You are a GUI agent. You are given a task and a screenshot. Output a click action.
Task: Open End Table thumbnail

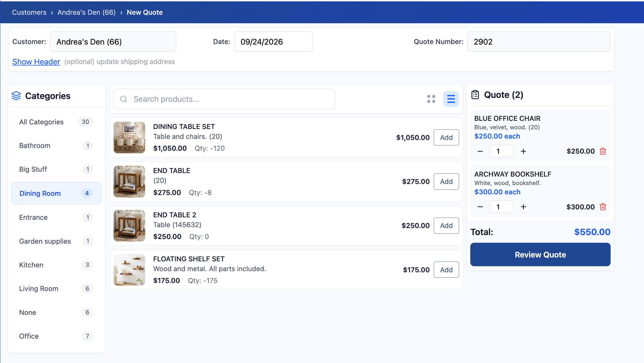click(129, 181)
